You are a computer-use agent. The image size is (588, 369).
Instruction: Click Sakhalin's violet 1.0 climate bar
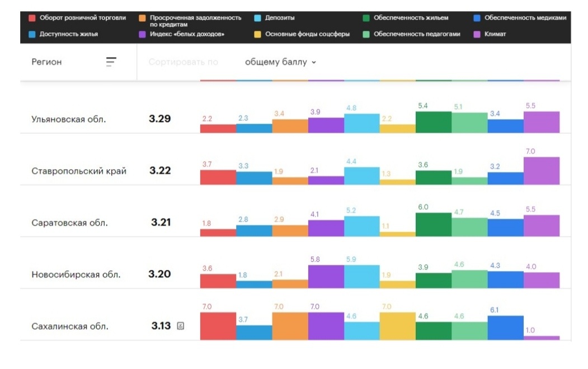click(542, 338)
